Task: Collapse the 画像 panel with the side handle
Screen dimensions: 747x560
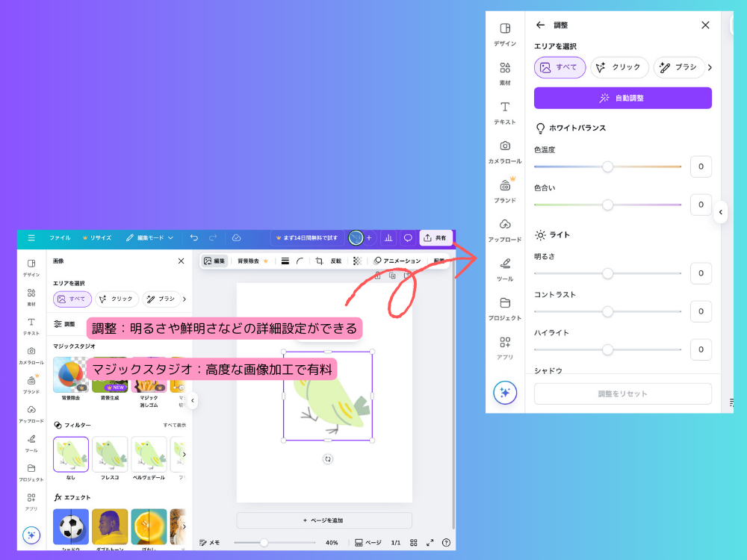Action: pos(192,401)
